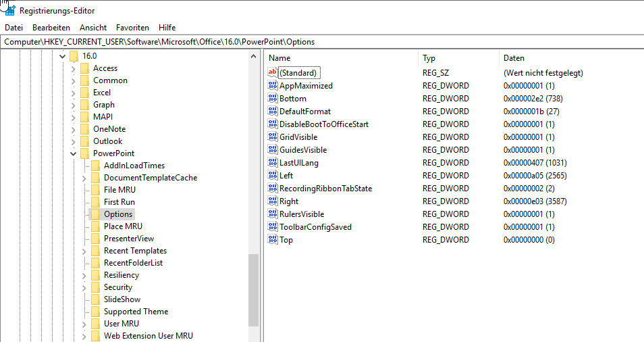This screenshot has height=342, width=644.
Task: Click the SlideShow folder icon
Action: 95,299
